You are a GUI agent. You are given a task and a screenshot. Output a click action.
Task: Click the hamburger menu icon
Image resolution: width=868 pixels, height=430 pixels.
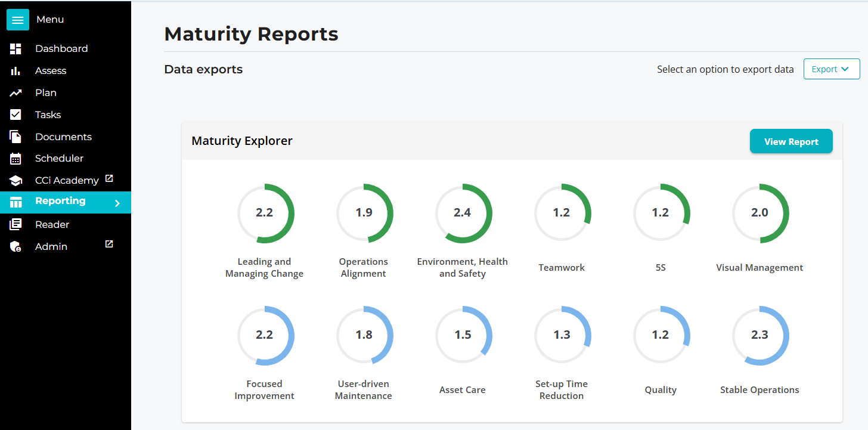[18, 20]
